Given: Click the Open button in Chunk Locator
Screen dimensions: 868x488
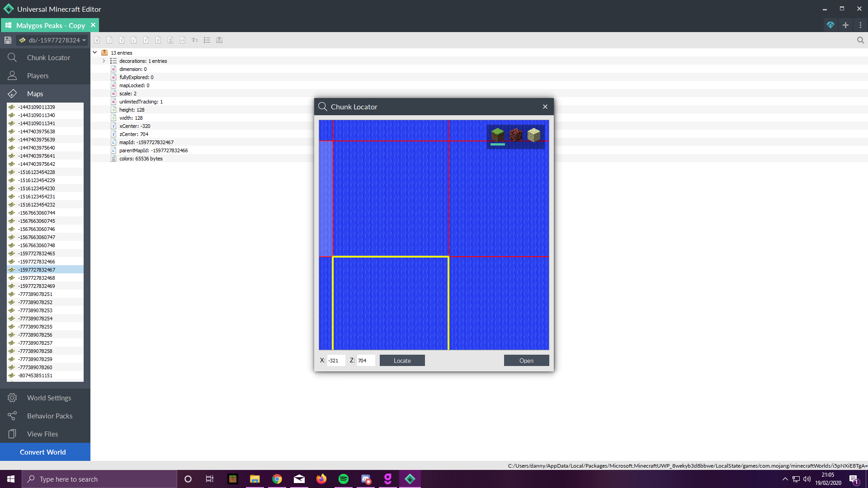Looking at the screenshot, I should 526,361.
